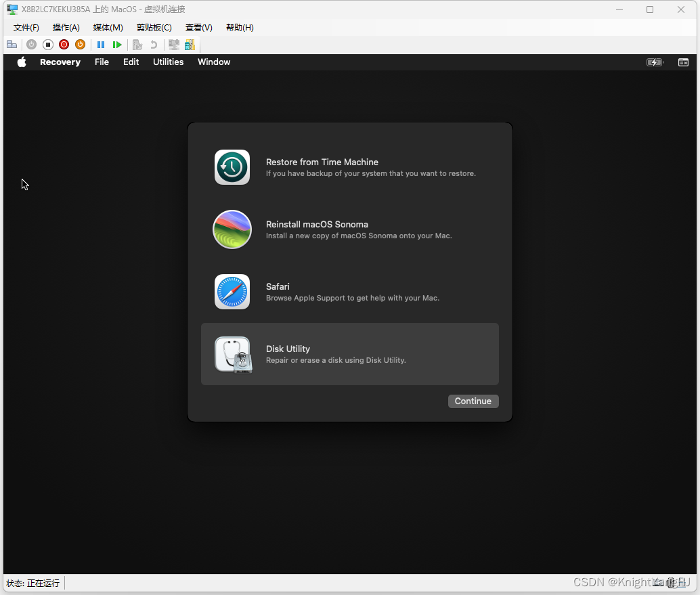Image resolution: width=700 pixels, height=595 pixels.
Task: Select the Disk Utility stethoscope icon
Action: pyautogui.click(x=234, y=355)
